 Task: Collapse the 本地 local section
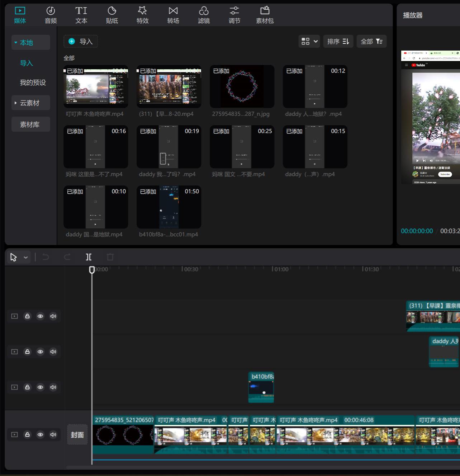tap(31, 42)
